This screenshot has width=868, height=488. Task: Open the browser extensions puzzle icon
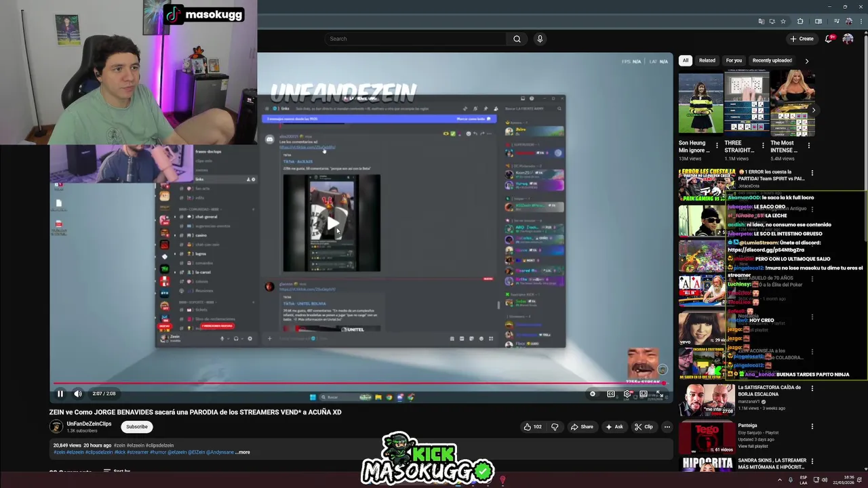tap(800, 21)
